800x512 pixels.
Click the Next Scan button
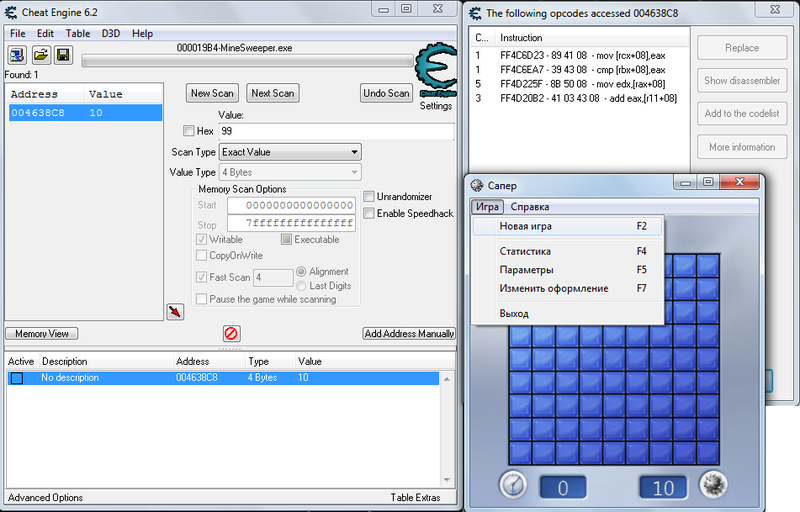(x=272, y=93)
